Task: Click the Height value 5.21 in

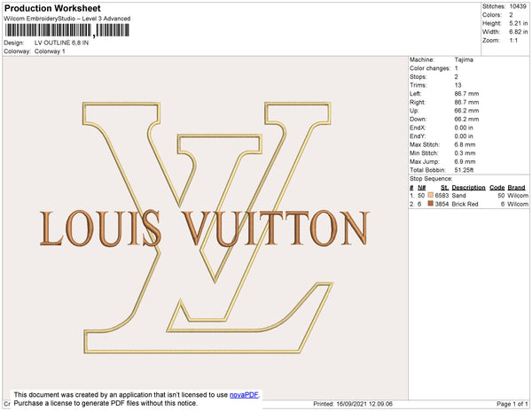Action: pyautogui.click(x=518, y=23)
